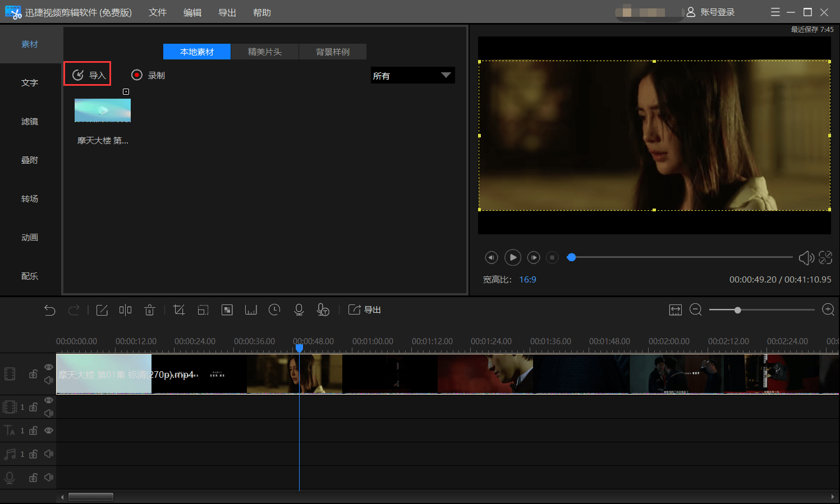Open the 编辑 menu
This screenshot has height=504, width=840.
192,12
